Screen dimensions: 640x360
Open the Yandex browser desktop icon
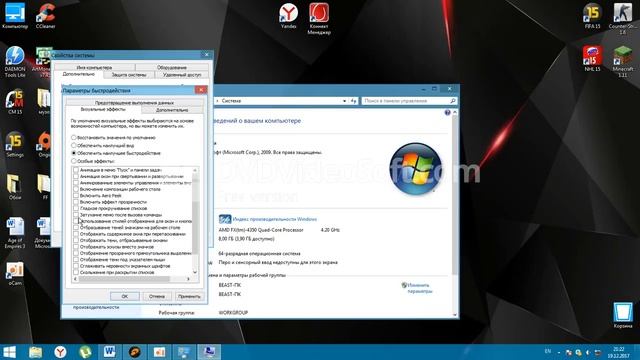click(288, 16)
